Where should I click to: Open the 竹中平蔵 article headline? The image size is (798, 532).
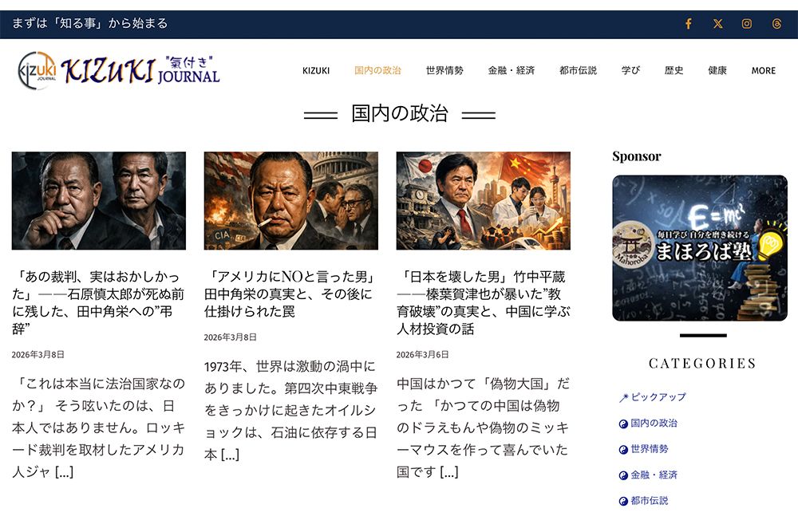click(x=483, y=302)
